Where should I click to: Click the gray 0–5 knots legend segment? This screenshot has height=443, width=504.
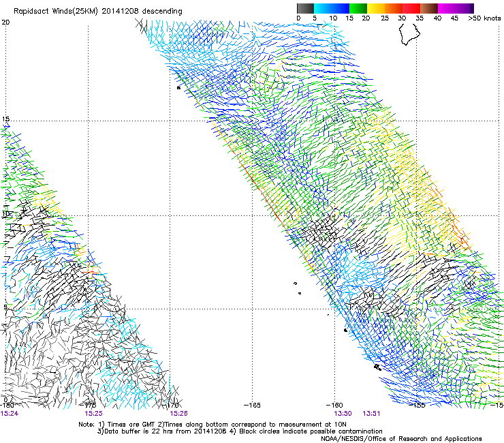tap(305, 8)
